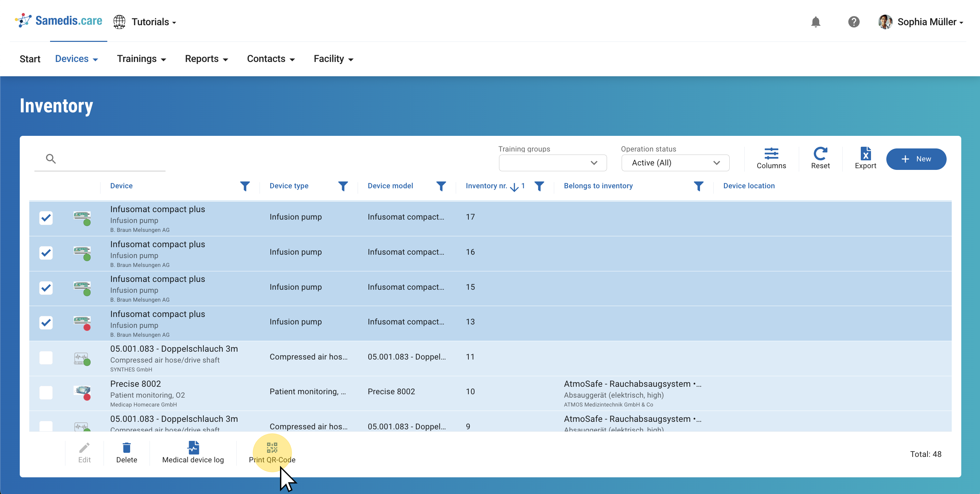Click the New button

click(x=916, y=159)
